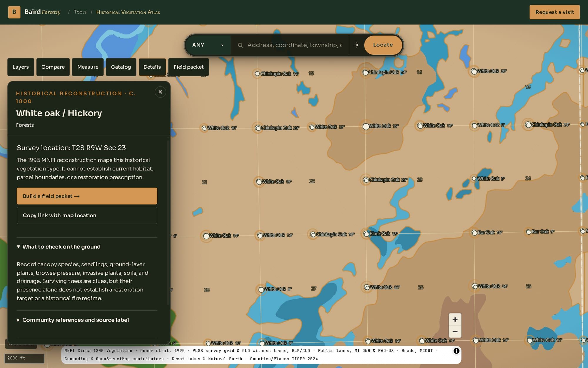588x368 pixels.
Task: Open the Catalog panel
Action: (x=121, y=67)
